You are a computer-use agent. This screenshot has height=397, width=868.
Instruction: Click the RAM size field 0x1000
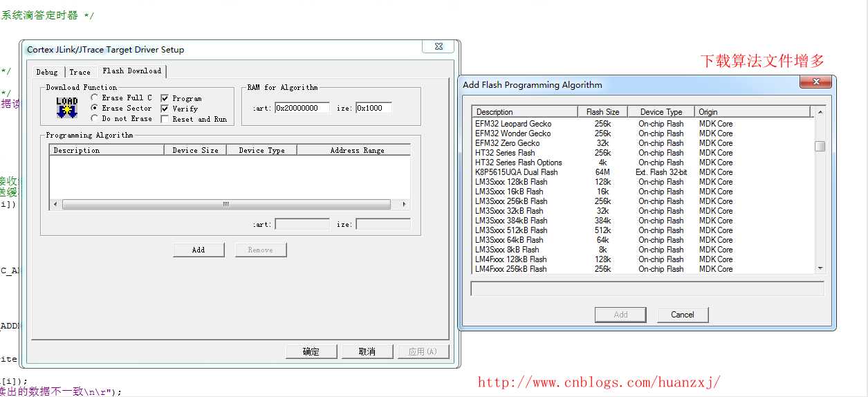[374, 108]
